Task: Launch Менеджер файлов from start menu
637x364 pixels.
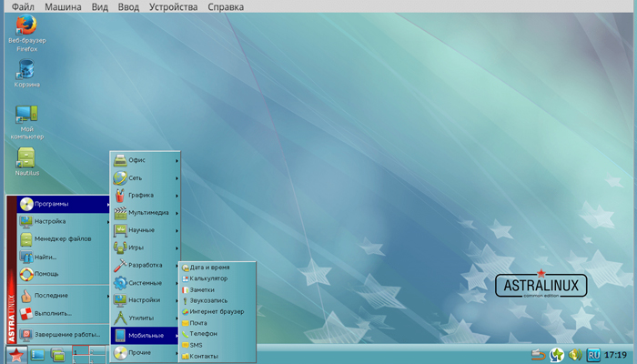Action: 64,239
